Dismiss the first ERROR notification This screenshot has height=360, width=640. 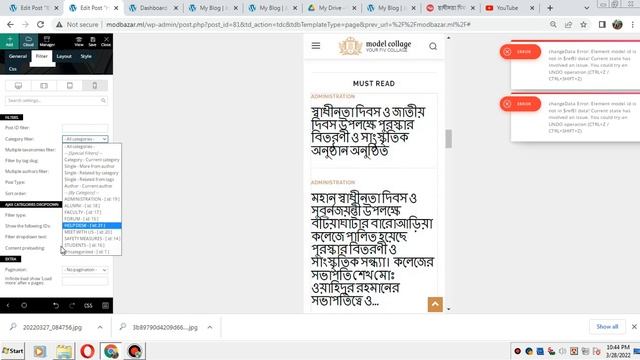(x=507, y=52)
